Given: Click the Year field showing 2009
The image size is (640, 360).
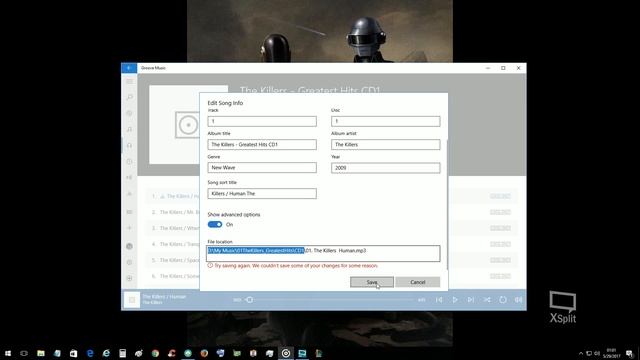Looking at the screenshot, I should point(386,168).
